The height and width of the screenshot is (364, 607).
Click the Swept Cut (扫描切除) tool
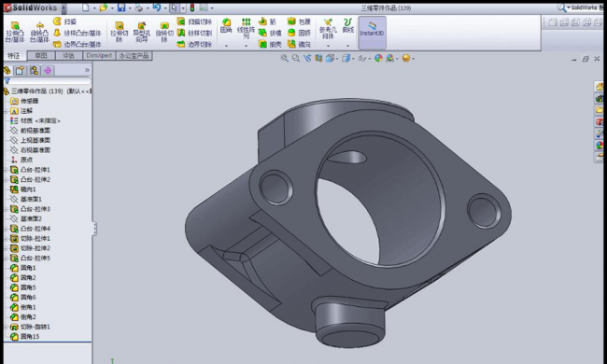point(194,21)
